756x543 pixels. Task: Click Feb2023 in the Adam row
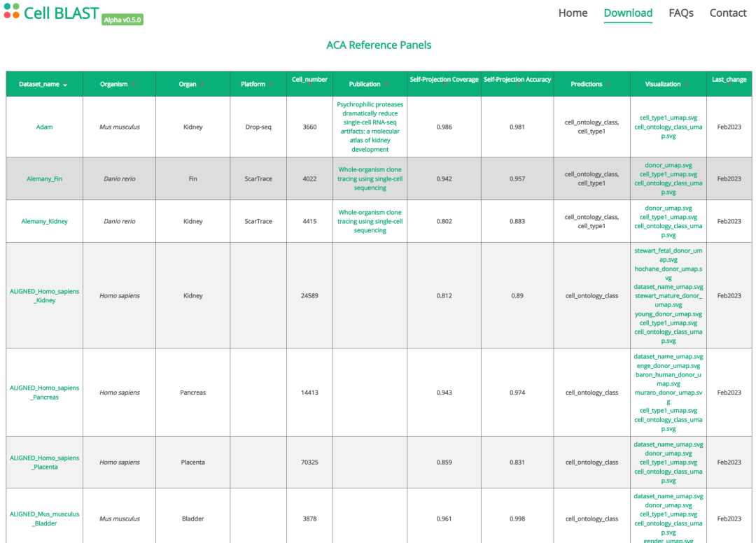[x=729, y=127]
